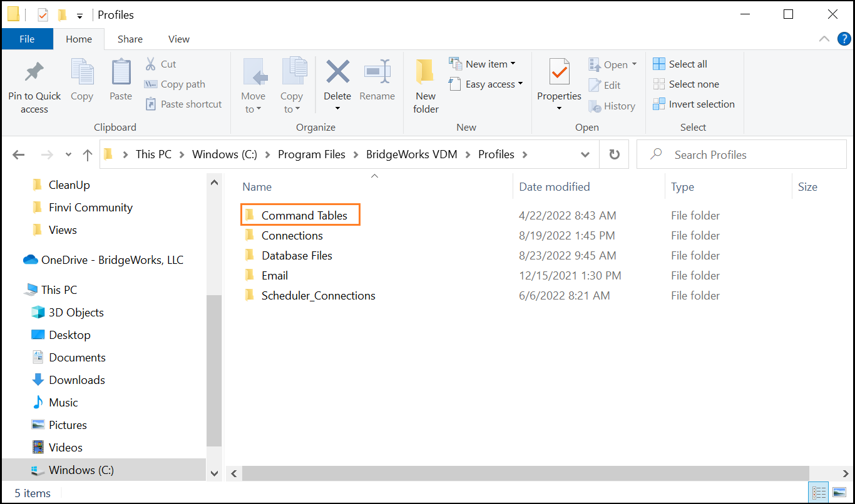This screenshot has height=504, width=855.
Task: Click This PC in the address bar
Action: [153, 154]
